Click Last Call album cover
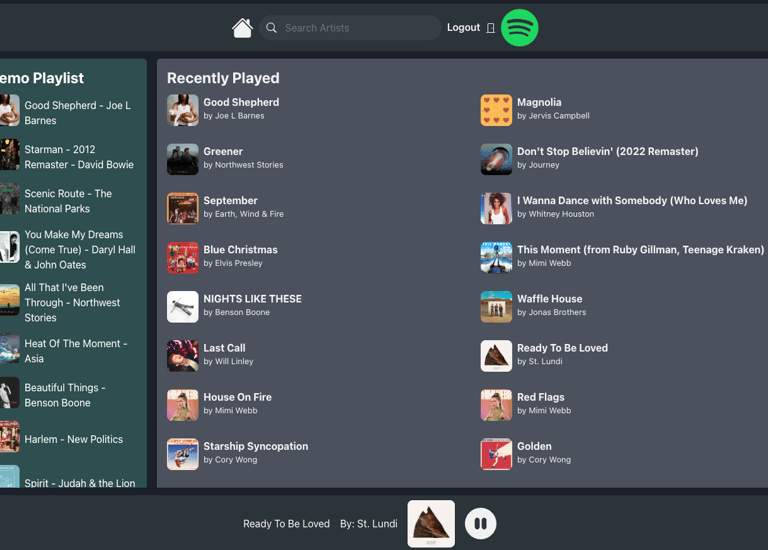 (x=183, y=356)
